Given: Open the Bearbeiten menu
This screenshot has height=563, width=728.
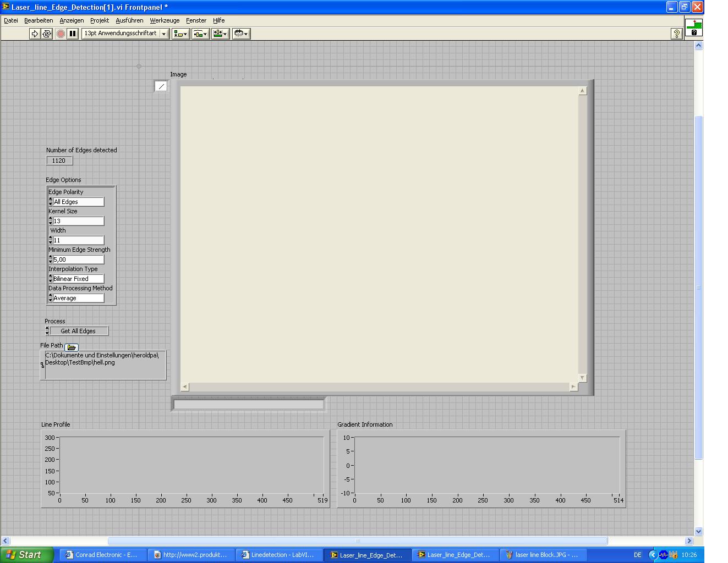Looking at the screenshot, I should coord(39,20).
